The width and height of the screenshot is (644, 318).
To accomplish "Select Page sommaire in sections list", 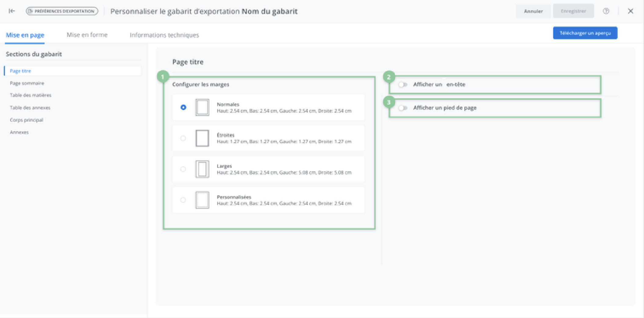I will click(x=27, y=83).
